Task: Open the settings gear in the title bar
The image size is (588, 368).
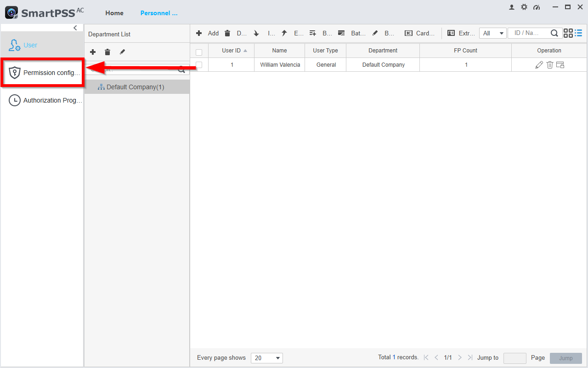Action: pos(524,7)
